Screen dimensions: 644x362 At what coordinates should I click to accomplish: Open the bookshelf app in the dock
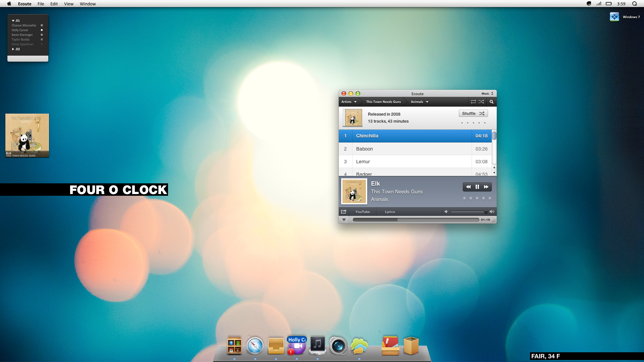coord(234,346)
